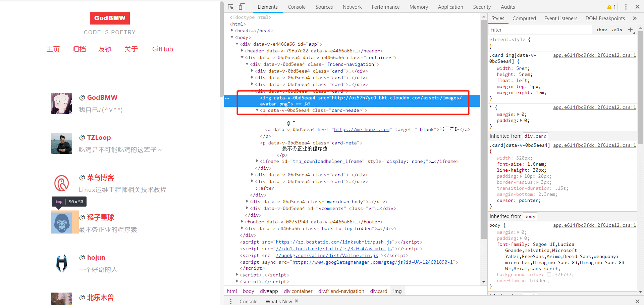Click the GodBMW red logo banner
The height and width of the screenshot is (305, 644).
(x=110, y=18)
